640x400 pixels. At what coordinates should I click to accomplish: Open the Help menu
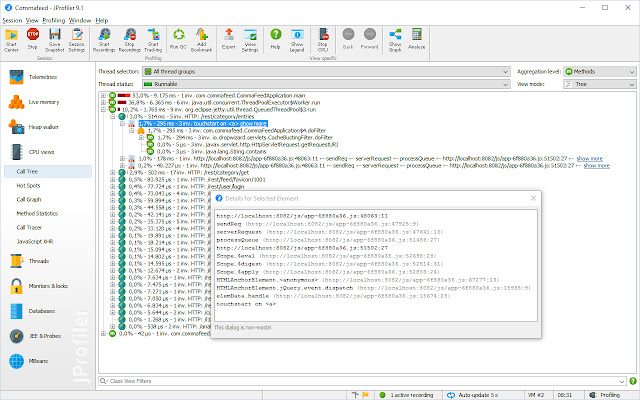[x=102, y=20]
